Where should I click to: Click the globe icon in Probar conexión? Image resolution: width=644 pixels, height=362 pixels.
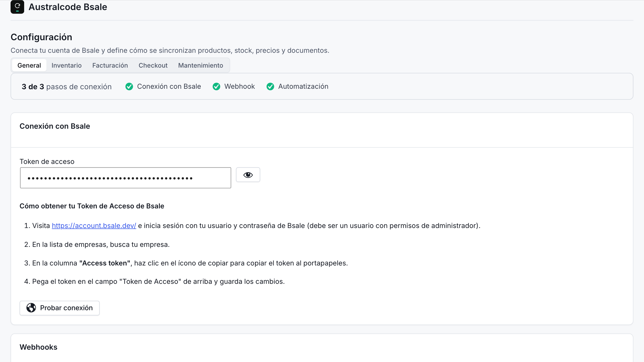31,308
